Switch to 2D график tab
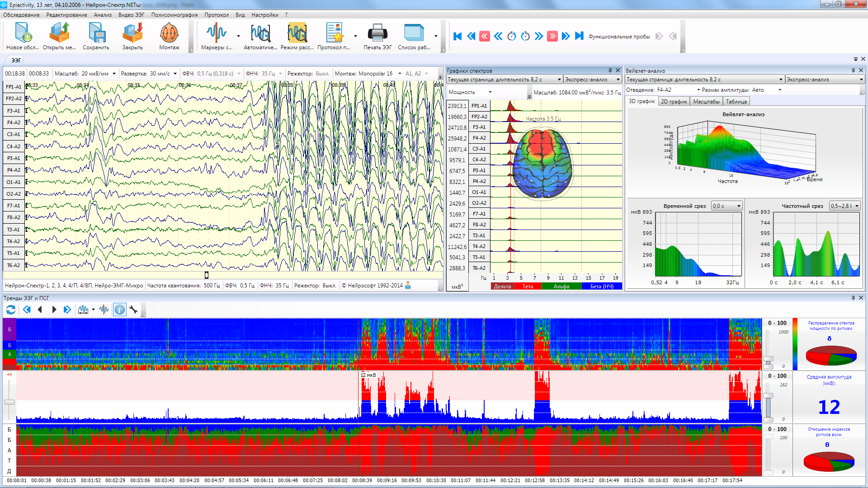This screenshot has width=868, height=488. click(x=674, y=102)
